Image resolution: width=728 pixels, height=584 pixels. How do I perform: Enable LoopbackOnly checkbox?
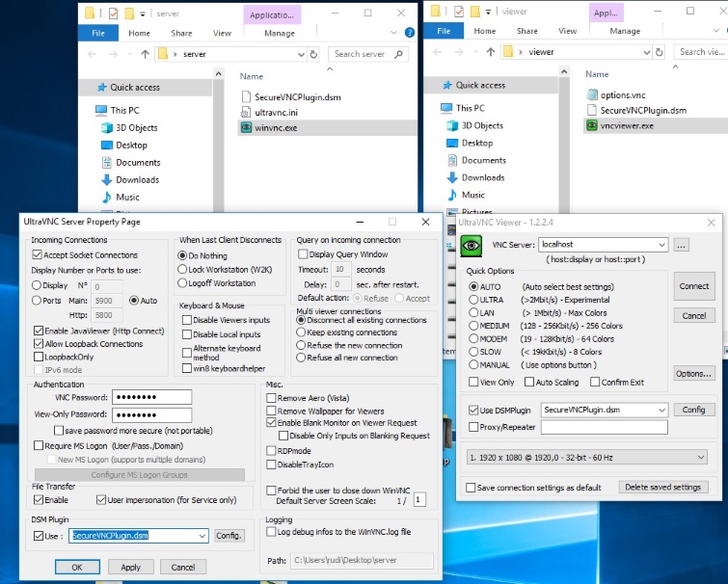pos(39,357)
